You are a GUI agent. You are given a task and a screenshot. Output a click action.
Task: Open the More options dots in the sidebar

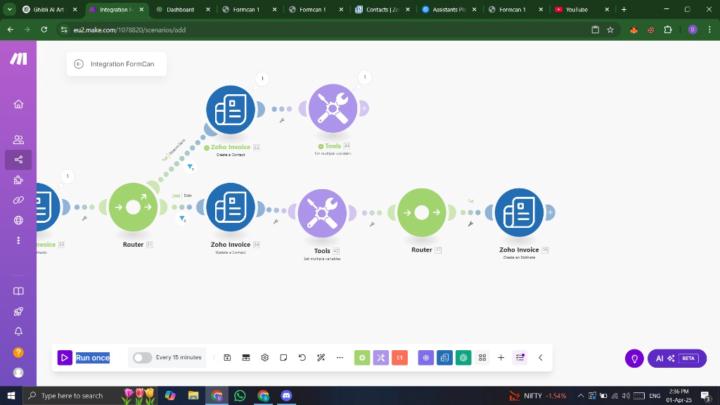coord(18,241)
